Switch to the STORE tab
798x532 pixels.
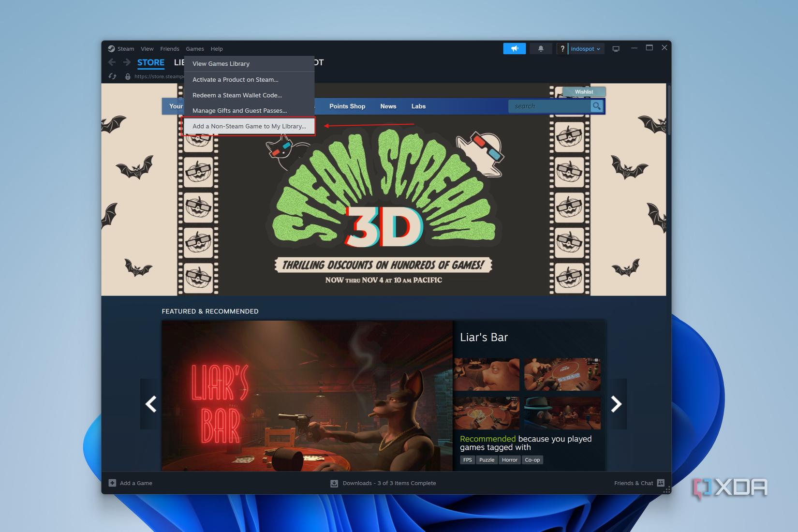tap(151, 62)
